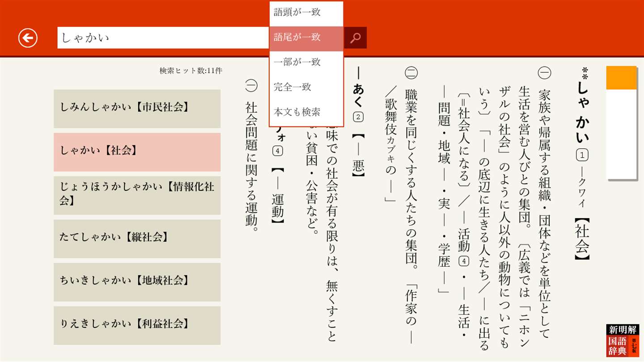
Task: Click the しゃかい【社会】 entry headword
Action: point(582,163)
